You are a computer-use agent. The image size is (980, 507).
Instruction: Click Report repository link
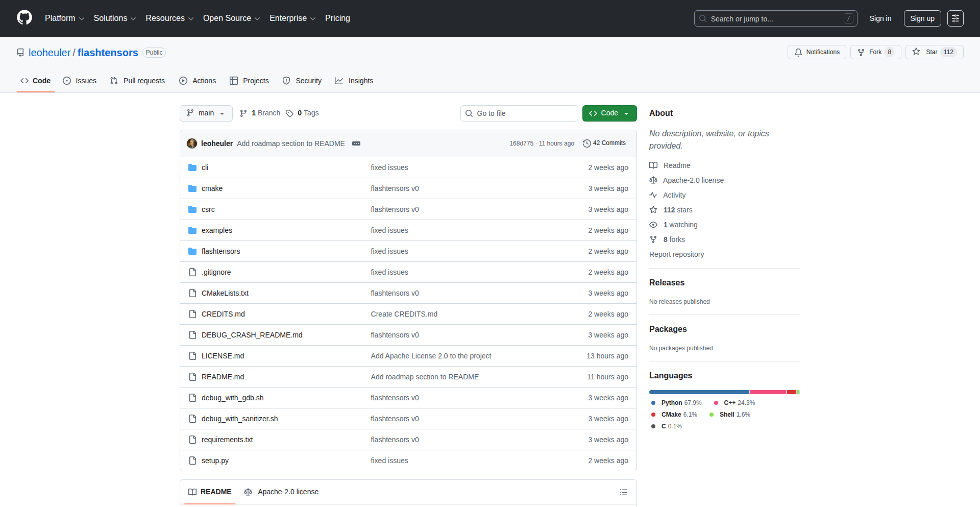point(676,254)
